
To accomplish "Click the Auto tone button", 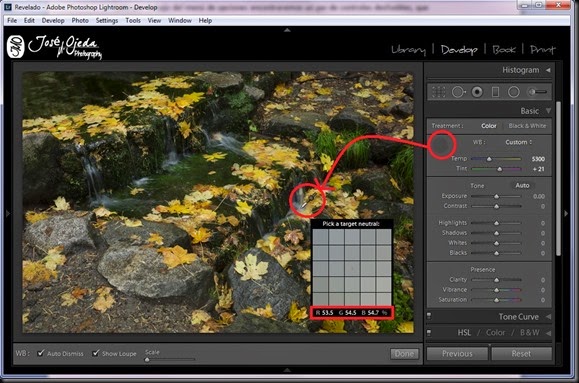I will [x=522, y=185].
